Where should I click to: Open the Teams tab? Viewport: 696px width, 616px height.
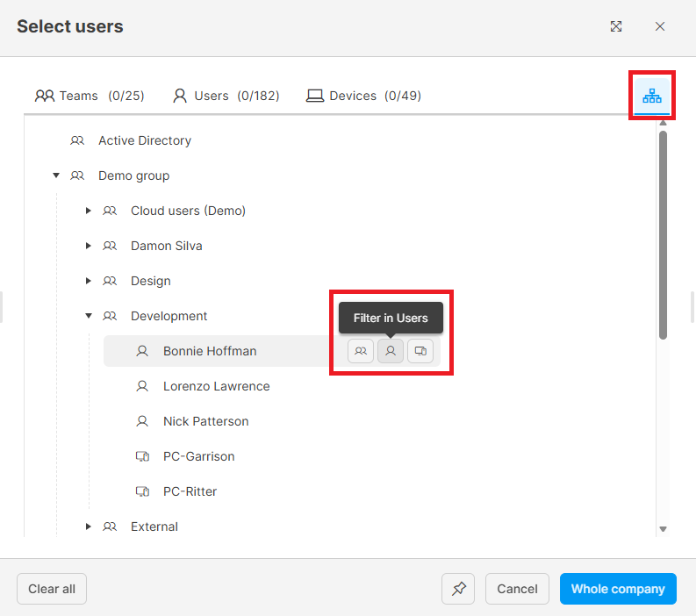(90, 96)
